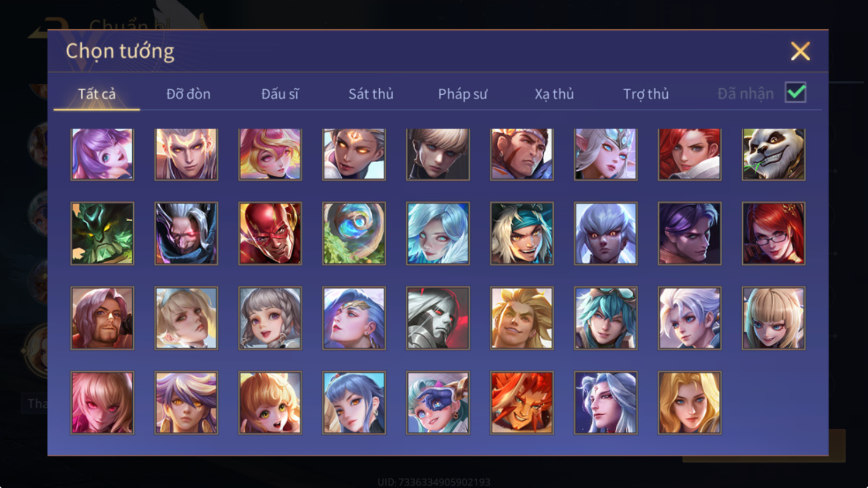Choose the red-masked Flash hero
The width and height of the screenshot is (868, 488).
270,233
